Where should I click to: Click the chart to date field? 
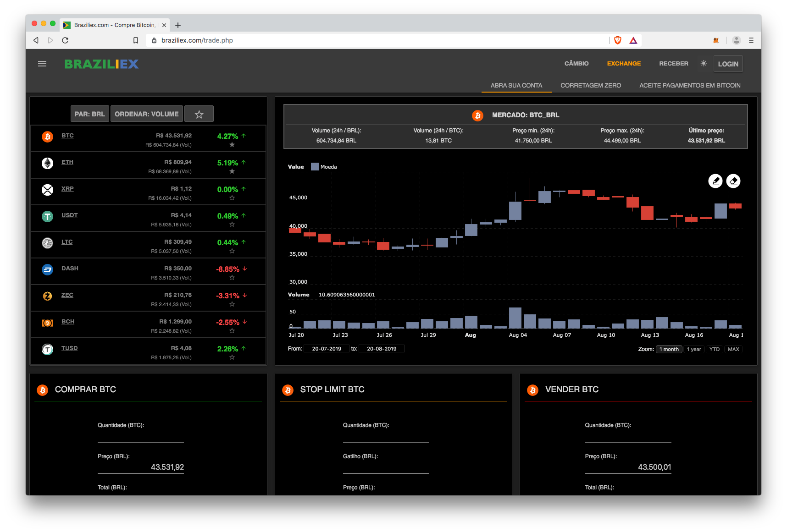[382, 349]
